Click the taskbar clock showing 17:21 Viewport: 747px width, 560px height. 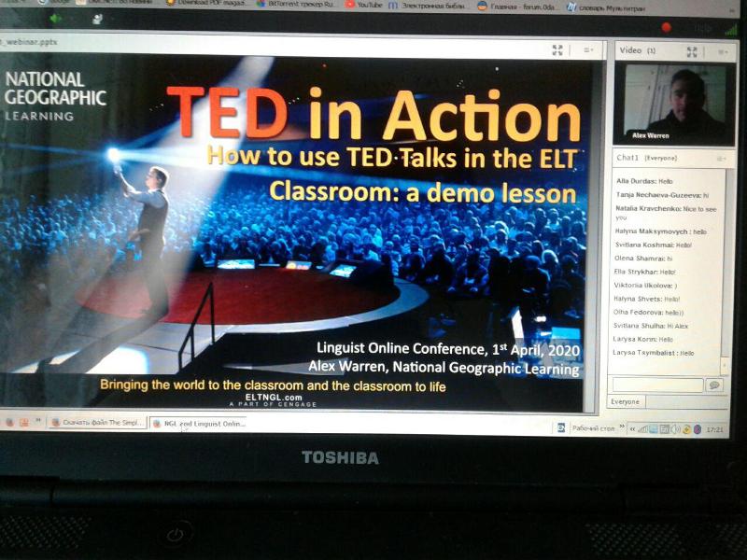coord(714,429)
